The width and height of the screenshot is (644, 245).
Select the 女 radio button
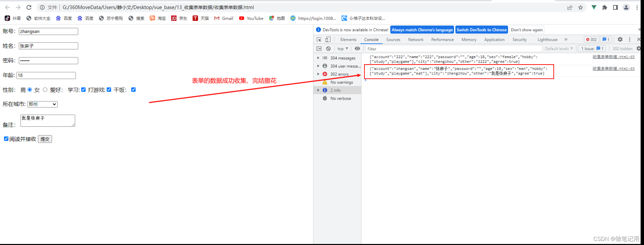tap(45, 90)
